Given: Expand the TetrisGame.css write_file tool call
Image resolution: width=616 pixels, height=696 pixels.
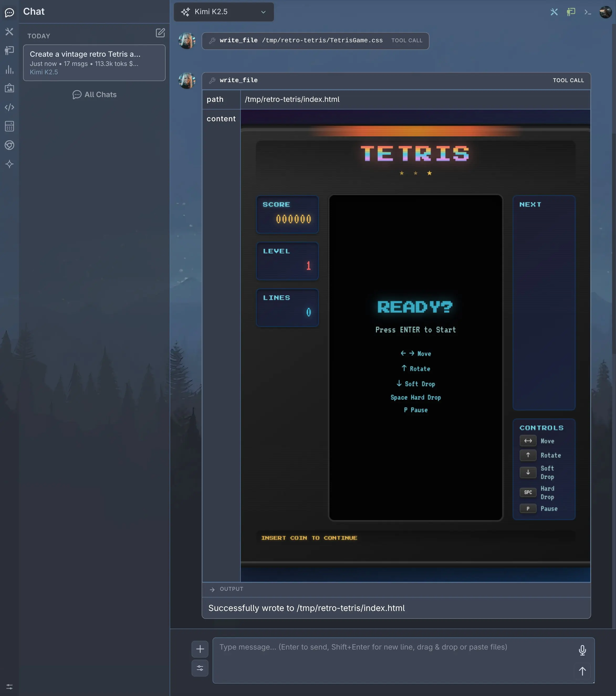Looking at the screenshot, I should (x=315, y=40).
